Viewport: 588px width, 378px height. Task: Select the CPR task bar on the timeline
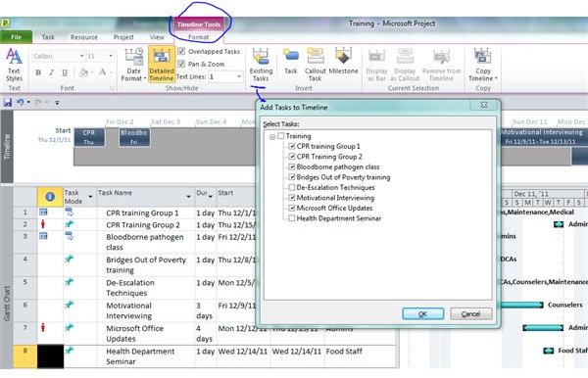[89, 137]
